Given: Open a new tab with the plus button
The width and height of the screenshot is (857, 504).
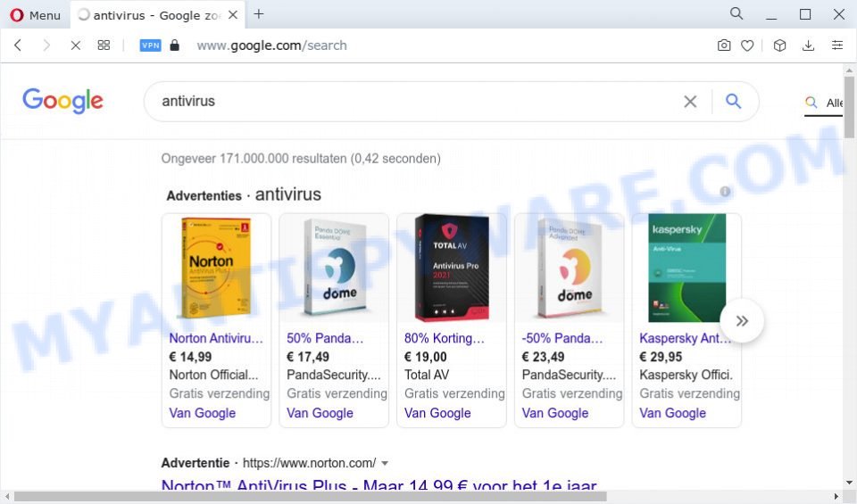Looking at the screenshot, I should click(x=259, y=14).
